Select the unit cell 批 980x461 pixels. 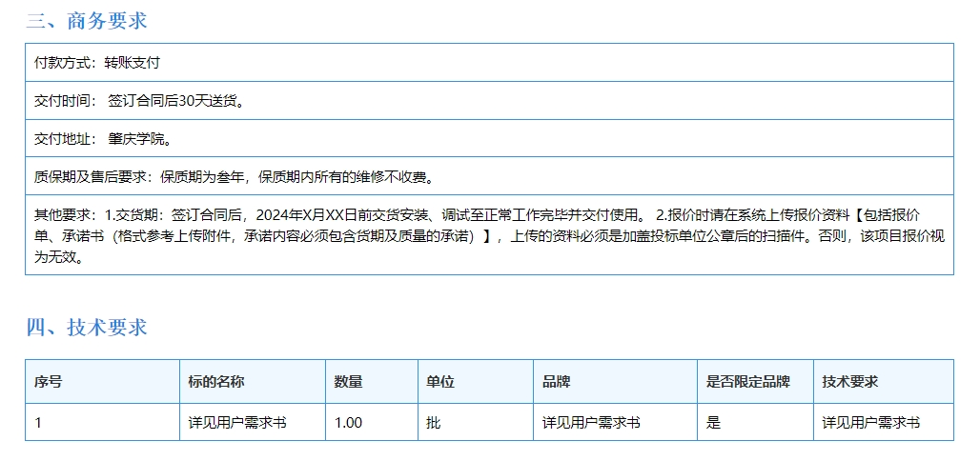(434, 423)
